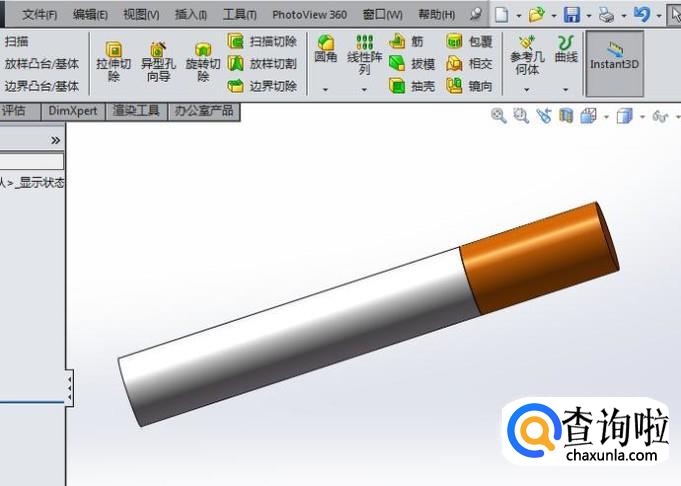This screenshot has width=681, height=486.
Task: Open the 插入(I) menu
Action: click(191, 15)
